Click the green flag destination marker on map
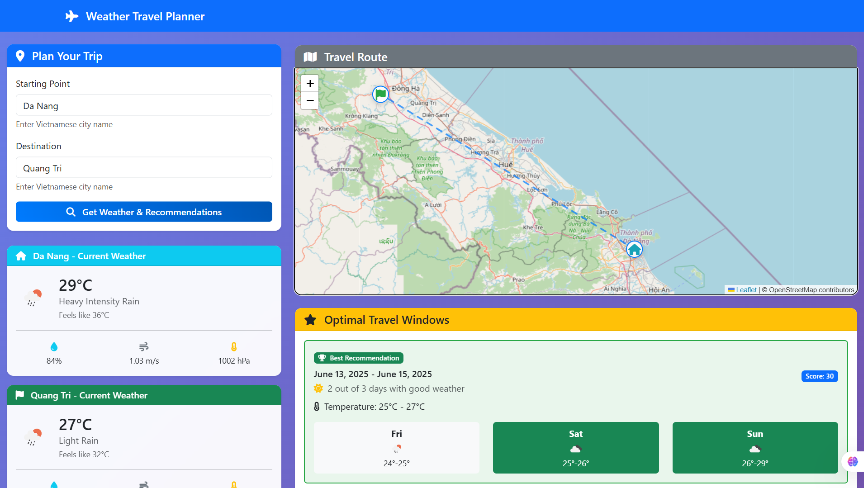 pos(380,94)
